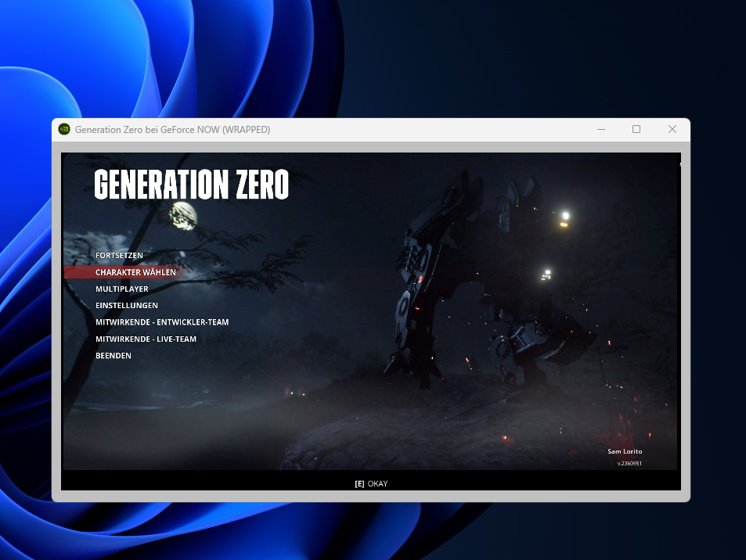Viewport: 746px width, 560px height.
Task: Open MITWIRKENDE - ENTWICKLER-TEAM credits
Action: [x=162, y=321]
